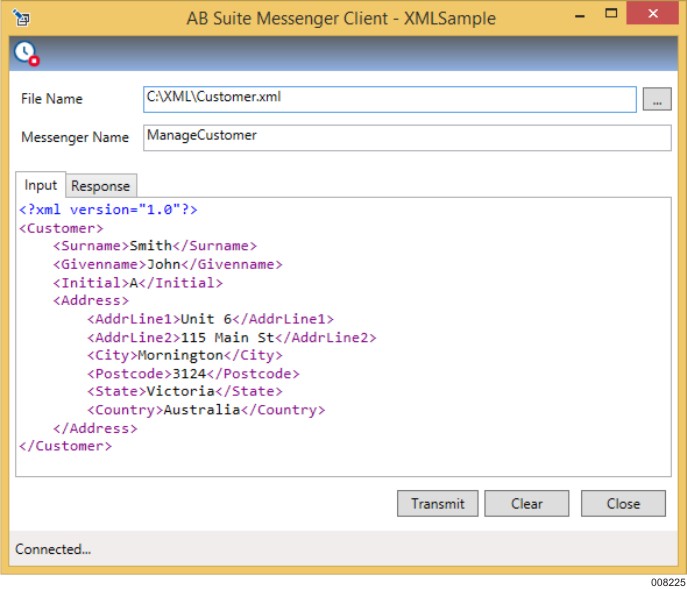The image size is (687, 589).
Task: Click the browse ellipsis button beside File Name
Action: coord(657,99)
